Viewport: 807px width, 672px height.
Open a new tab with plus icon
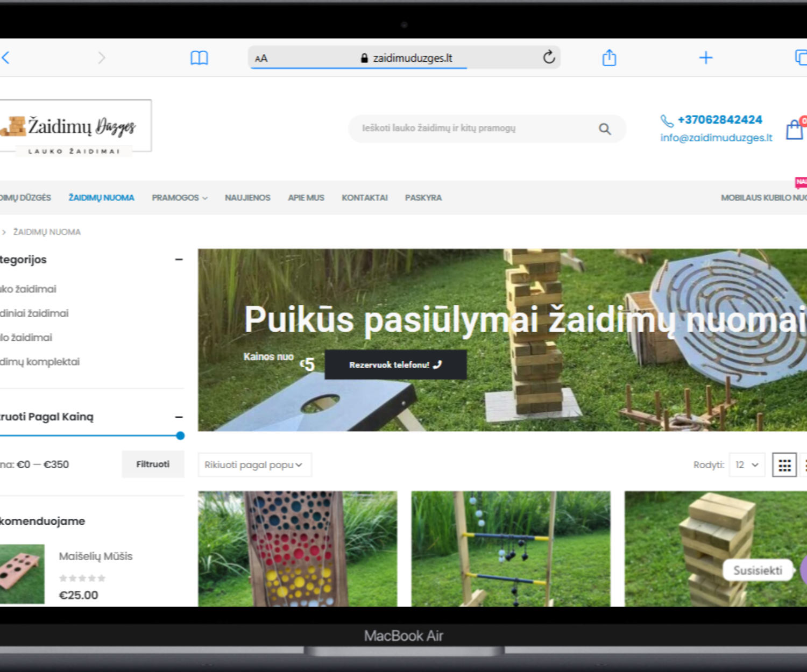[705, 58]
